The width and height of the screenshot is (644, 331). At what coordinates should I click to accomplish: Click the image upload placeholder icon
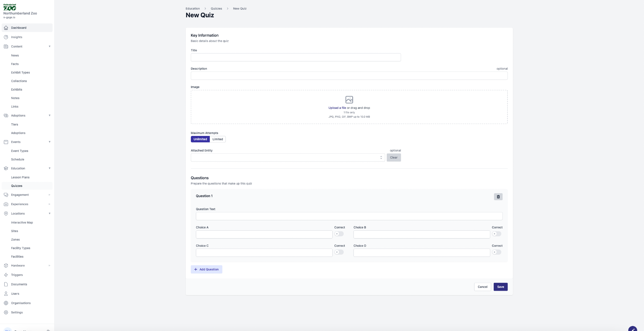click(x=349, y=100)
